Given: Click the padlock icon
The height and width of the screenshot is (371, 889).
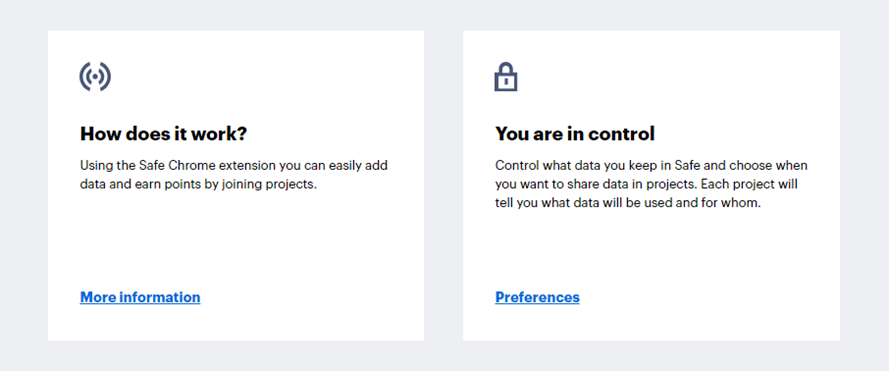Looking at the screenshot, I should [506, 77].
